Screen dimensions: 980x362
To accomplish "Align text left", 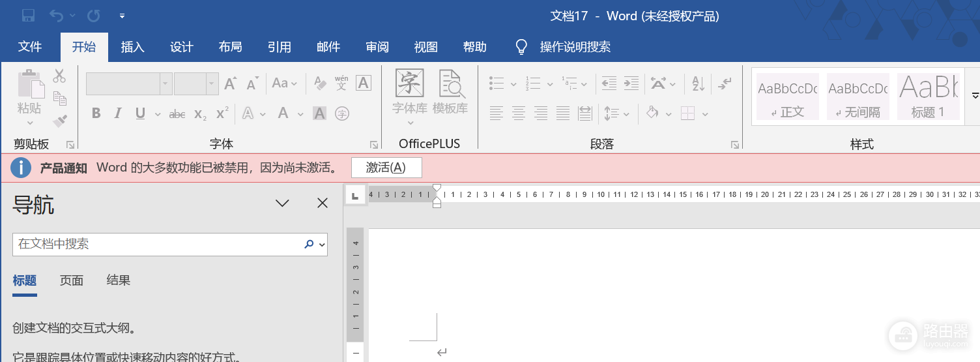I will tap(497, 113).
